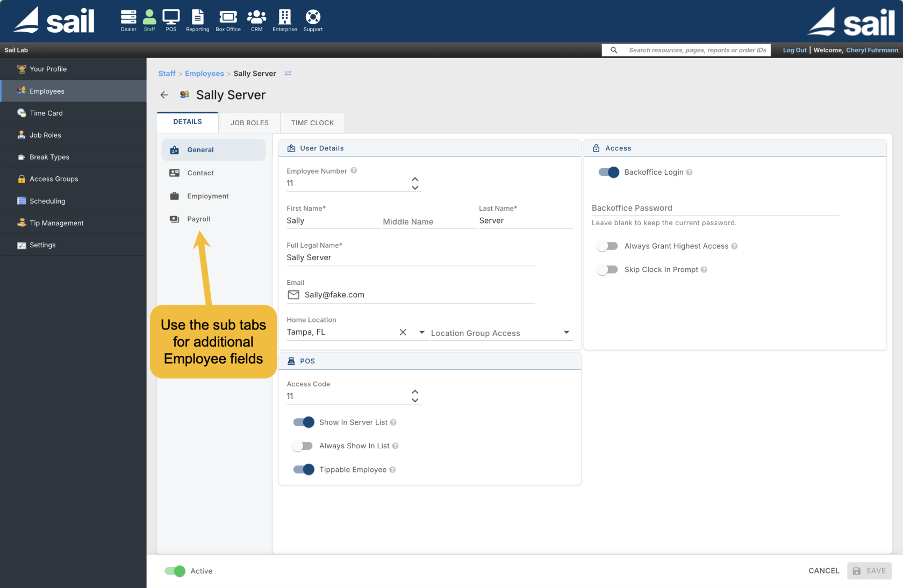Open Tip Management in the sidebar
Viewport: 903px width, 588px height.
(73, 223)
